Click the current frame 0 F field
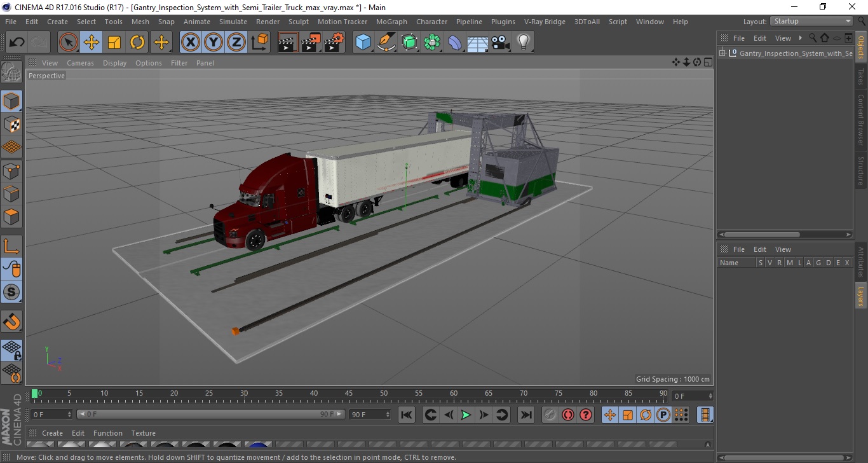 click(693, 396)
